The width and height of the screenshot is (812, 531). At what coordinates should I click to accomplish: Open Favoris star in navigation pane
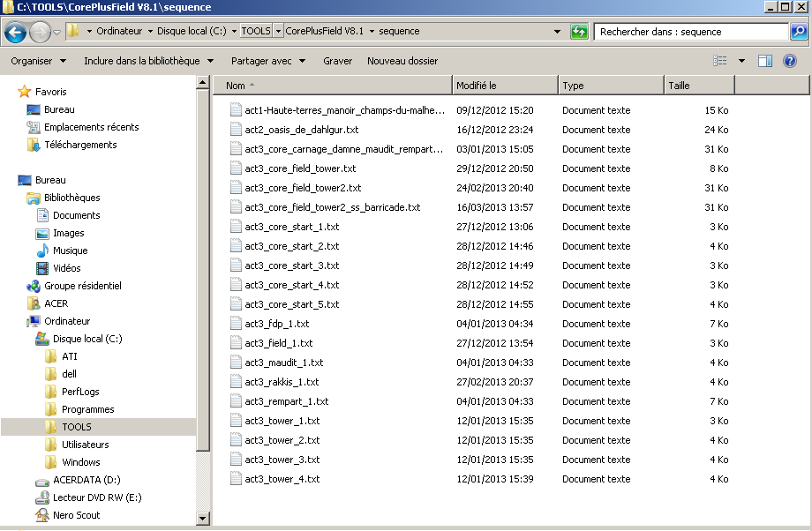pyautogui.click(x=25, y=92)
